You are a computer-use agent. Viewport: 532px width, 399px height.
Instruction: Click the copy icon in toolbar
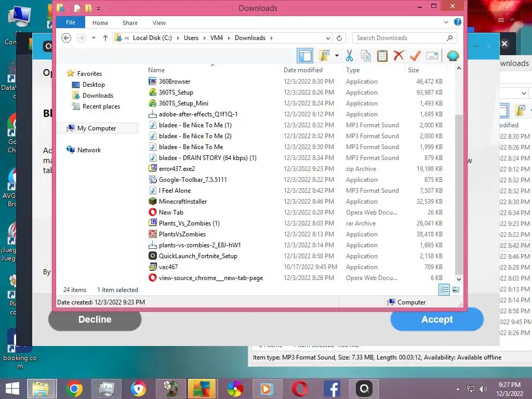click(366, 56)
